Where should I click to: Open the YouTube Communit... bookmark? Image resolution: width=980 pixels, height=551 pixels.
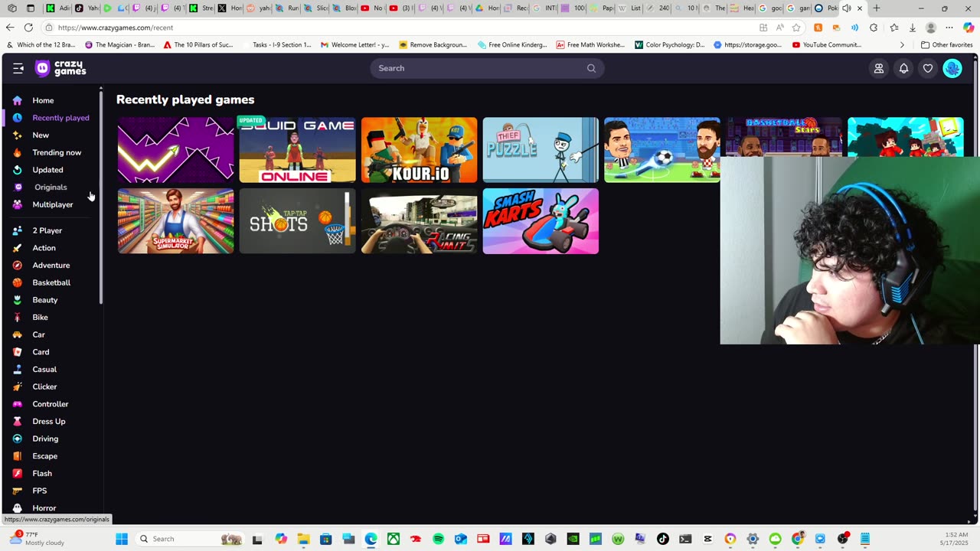[x=826, y=45]
